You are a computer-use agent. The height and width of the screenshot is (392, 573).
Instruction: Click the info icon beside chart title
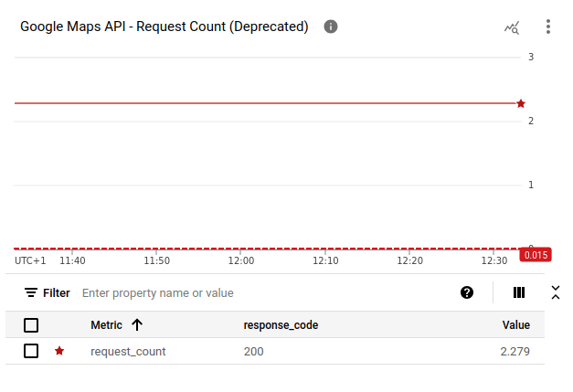click(x=331, y=26)
